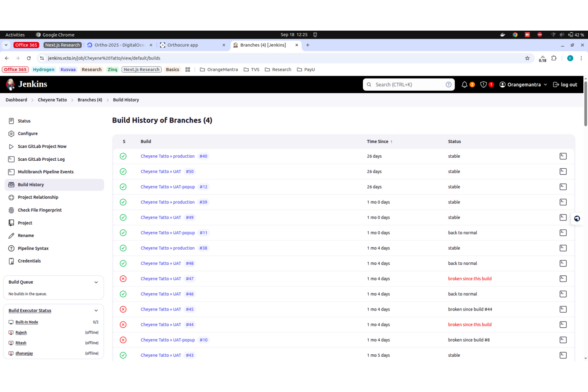Open console output for production #40
This screenshot has height=392, width=588.
563,156
